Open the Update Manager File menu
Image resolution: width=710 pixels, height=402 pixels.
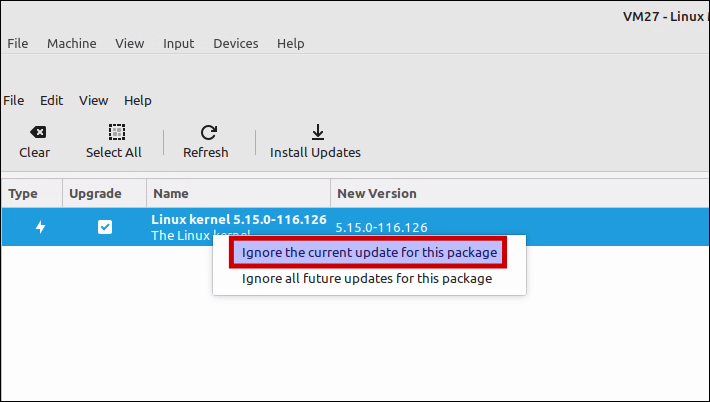[x=14, y=100]
